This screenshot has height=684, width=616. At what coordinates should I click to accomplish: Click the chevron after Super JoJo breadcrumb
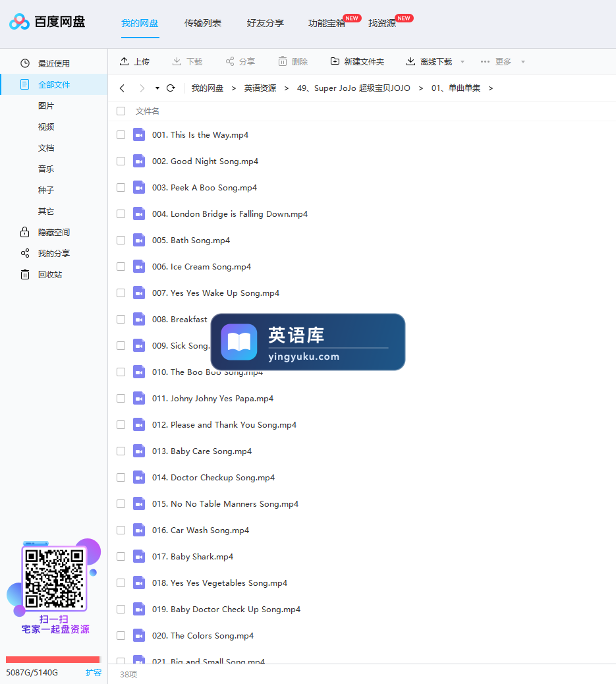420,88
